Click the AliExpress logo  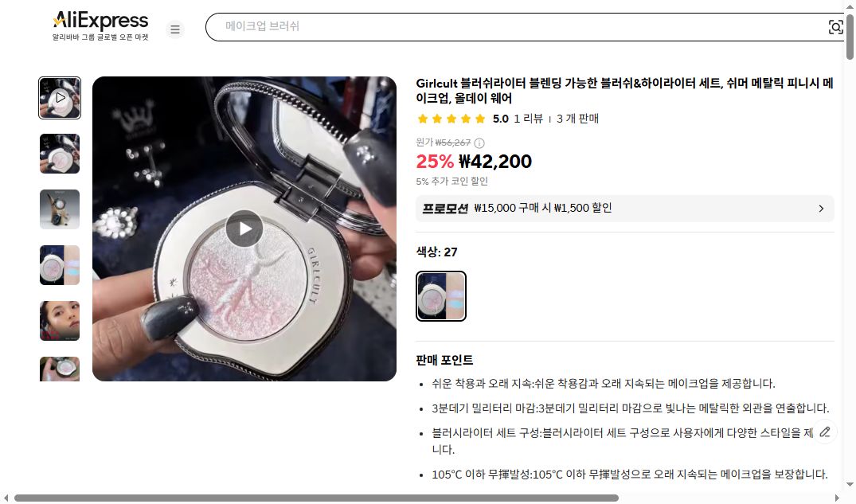[100, 20]
